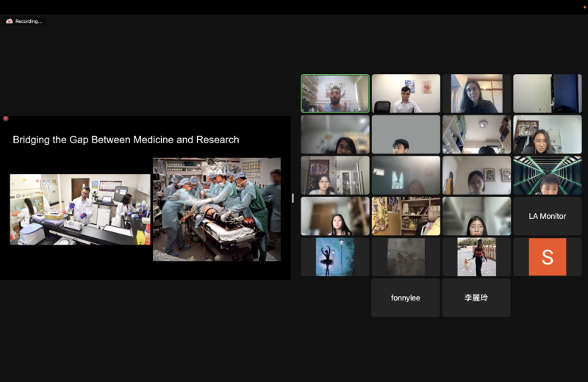Select the "李麗玲" participant tile

[476, 298]
